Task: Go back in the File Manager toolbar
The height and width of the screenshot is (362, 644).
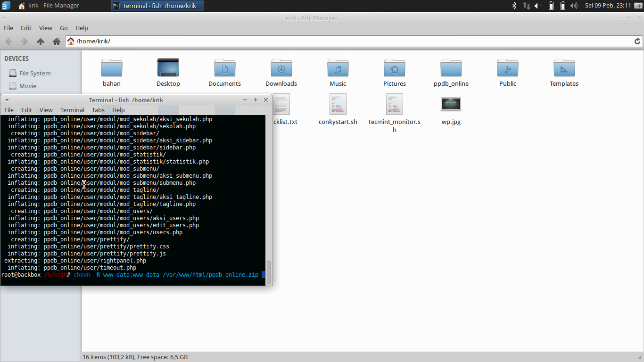Action: tap(8, 41)
